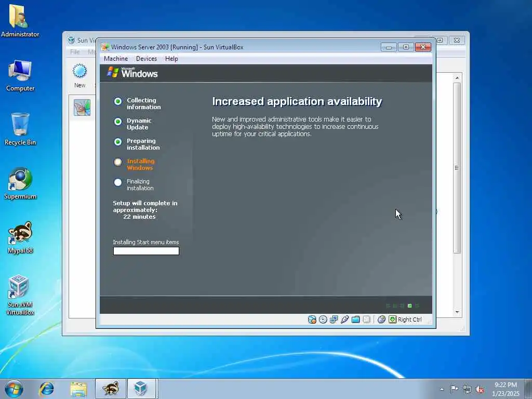Close the Sun VirtualBox manager window
This screenshot has height=399, width=532.
[457, 41]
